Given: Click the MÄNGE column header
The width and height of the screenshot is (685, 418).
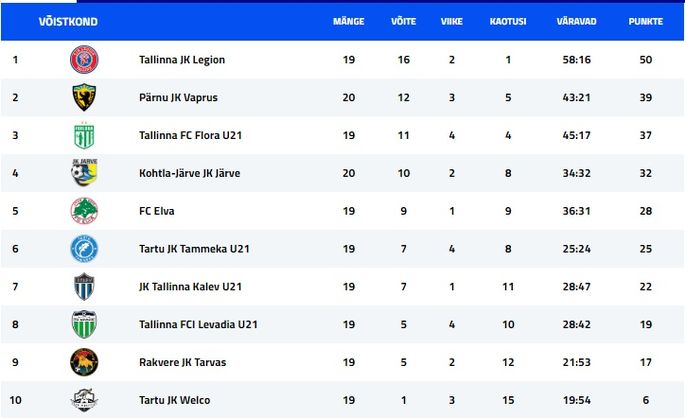Looking at the screenshot, I should tap(349, 21).
